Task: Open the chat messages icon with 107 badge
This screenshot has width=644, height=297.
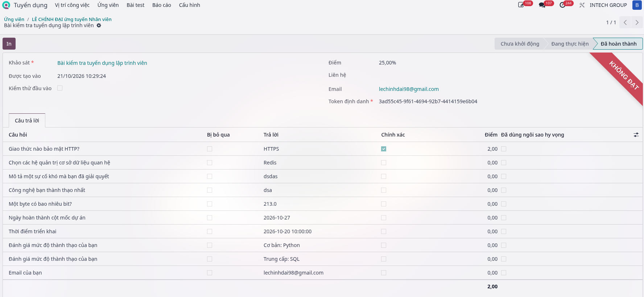Action: point(542,5)
